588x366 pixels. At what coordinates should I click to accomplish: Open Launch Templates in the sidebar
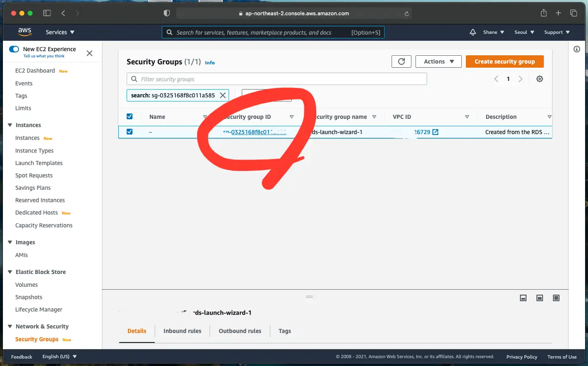click(x=39, y=163)
